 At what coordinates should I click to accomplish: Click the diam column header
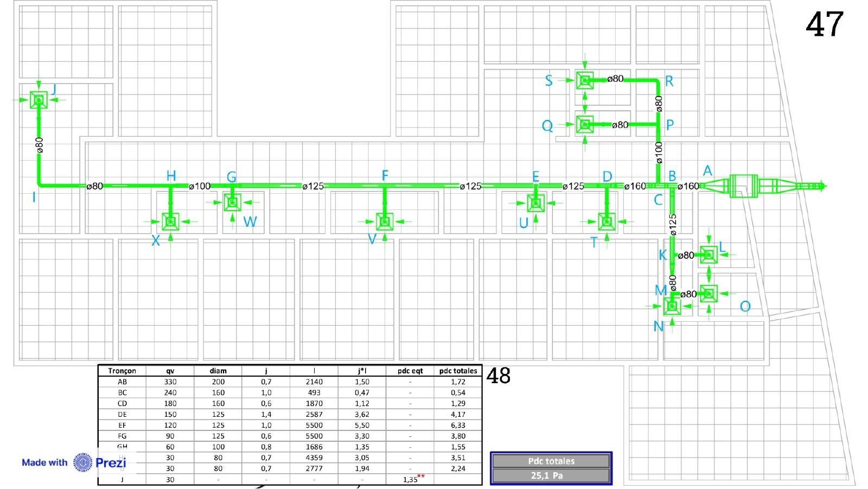point(218,371)
